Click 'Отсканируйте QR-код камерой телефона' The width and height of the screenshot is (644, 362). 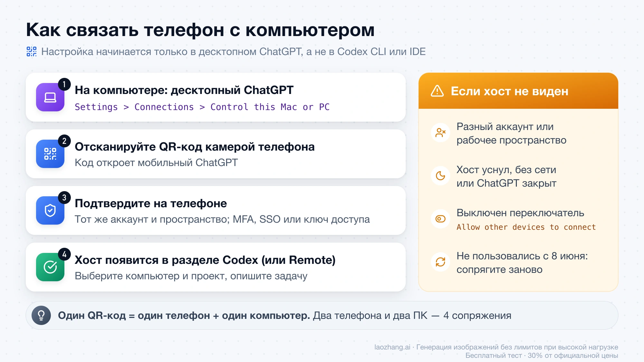pyautogui.click(x=195, y=147)
